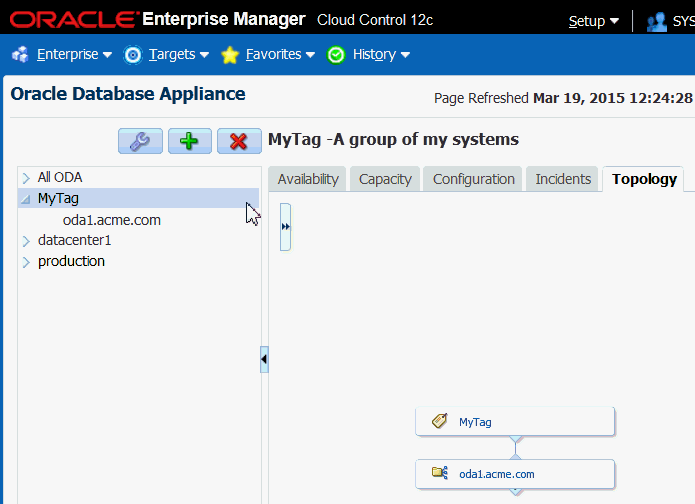Switch to the Incidents tab
Viewport: 695px width, 504px height.
[x=562, y=179]
